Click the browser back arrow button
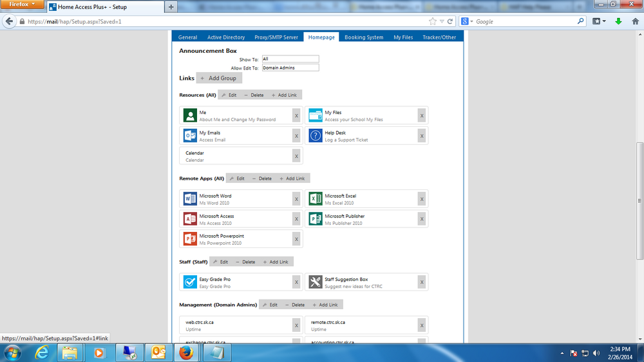 [x=9, y=21]
